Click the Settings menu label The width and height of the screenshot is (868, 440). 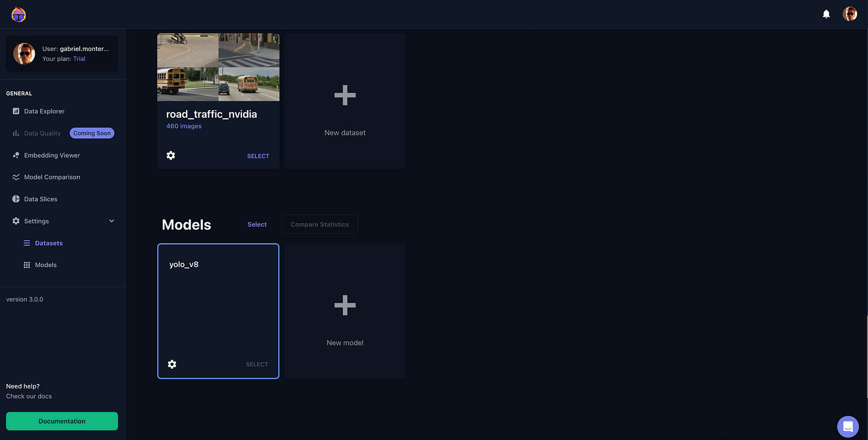click(36, 221)
